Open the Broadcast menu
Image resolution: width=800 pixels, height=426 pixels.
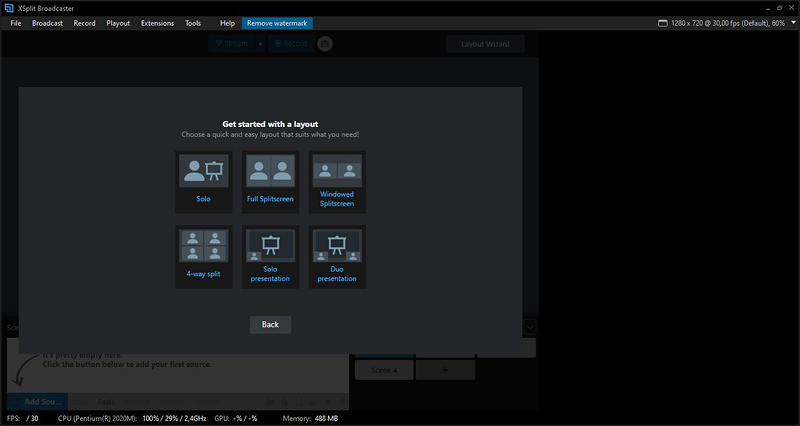47,23
